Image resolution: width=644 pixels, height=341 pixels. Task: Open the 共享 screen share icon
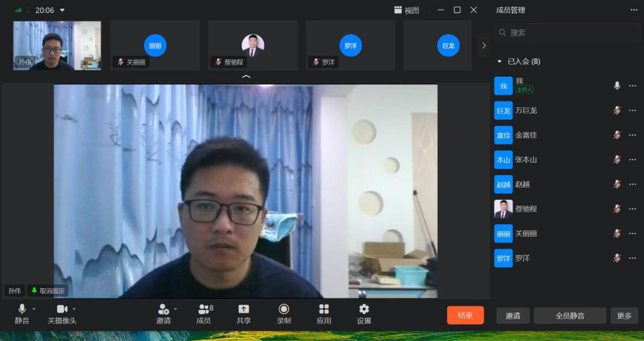point(243,310)
